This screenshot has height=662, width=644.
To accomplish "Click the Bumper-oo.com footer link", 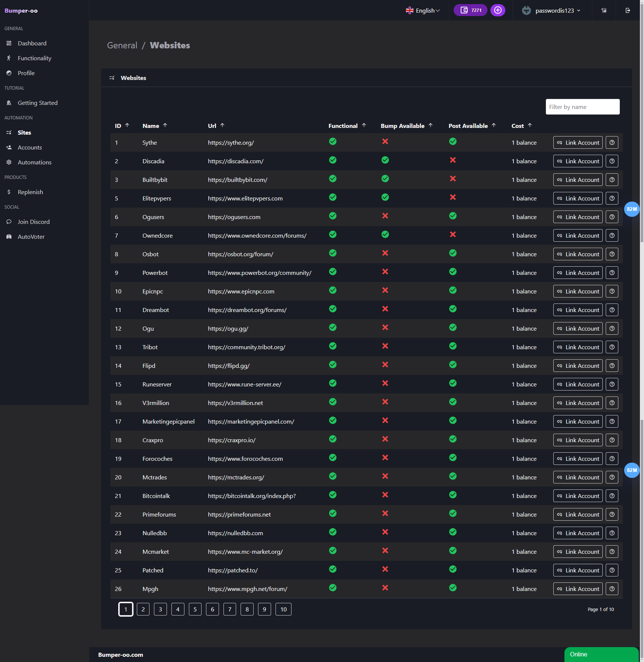I will [x=120, y=655].
